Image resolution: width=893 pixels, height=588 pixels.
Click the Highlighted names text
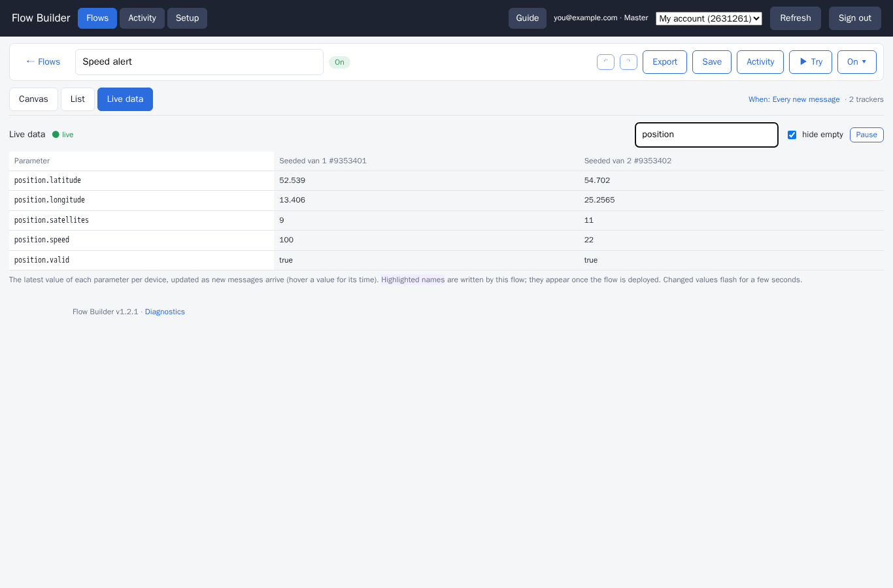[413, 280]
